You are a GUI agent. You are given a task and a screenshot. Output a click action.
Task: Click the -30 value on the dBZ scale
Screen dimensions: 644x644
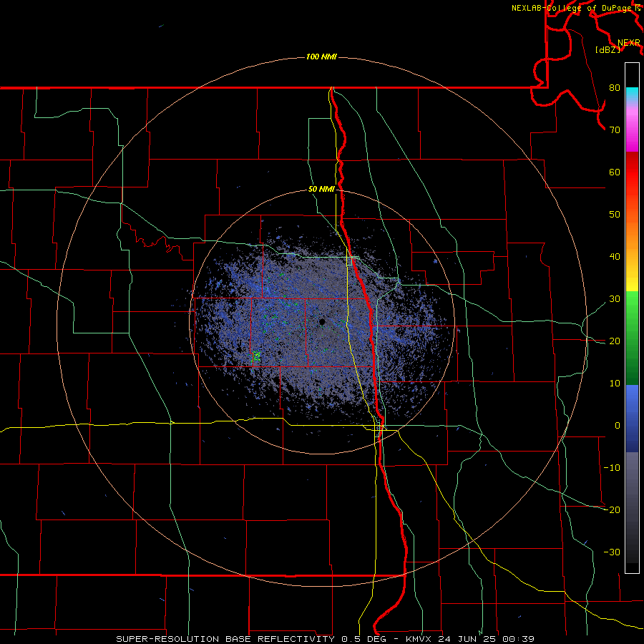point(612,552)
